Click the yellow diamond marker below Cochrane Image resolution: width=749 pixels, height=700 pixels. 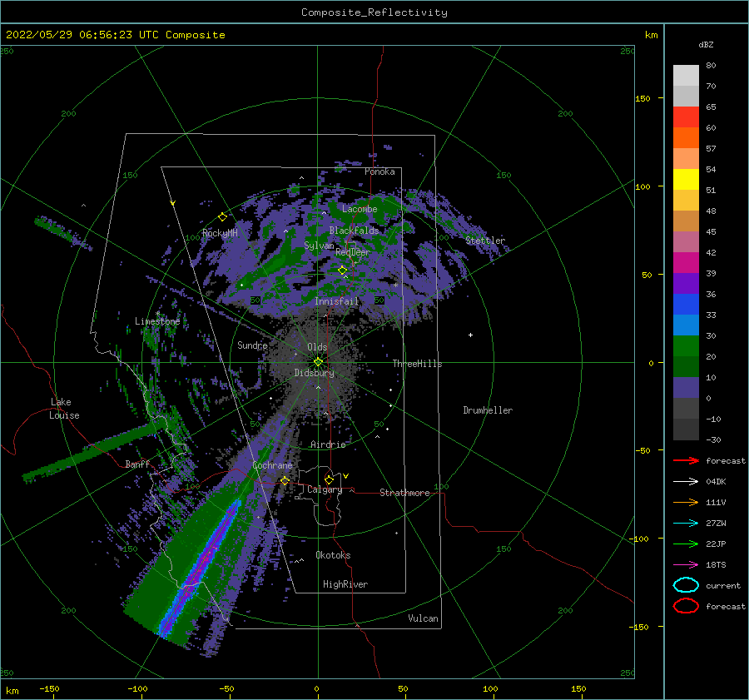[285, 480]
